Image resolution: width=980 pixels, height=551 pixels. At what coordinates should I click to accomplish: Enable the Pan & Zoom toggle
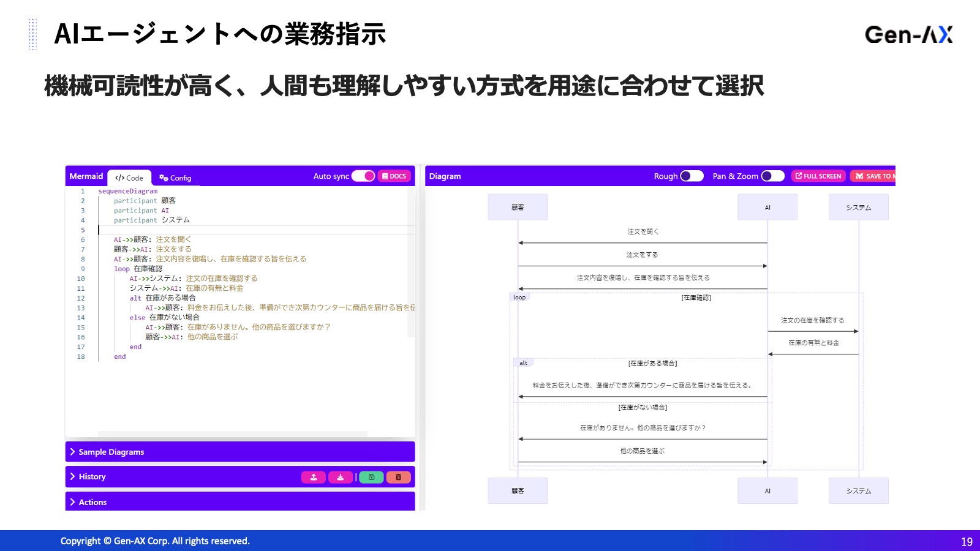(x=772, y=176)
